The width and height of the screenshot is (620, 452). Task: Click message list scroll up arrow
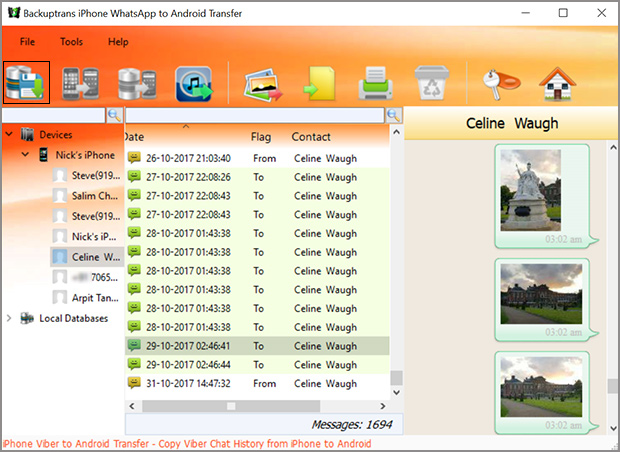[397, 132]
